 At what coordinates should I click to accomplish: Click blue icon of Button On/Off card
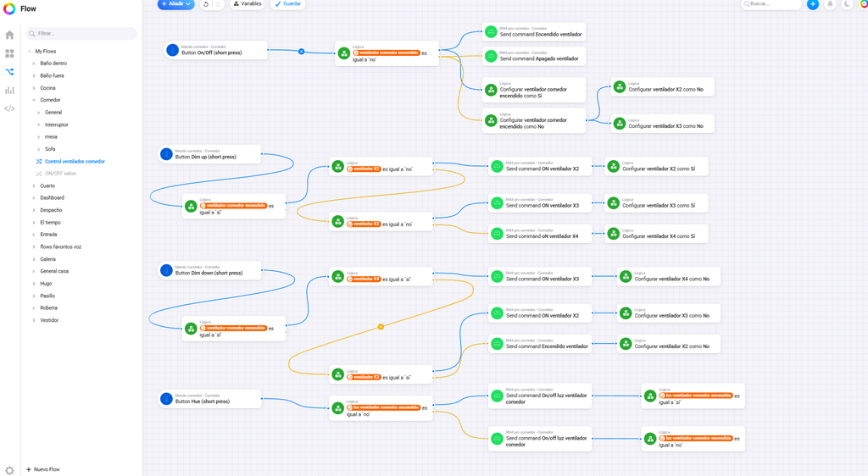(173, 50)
